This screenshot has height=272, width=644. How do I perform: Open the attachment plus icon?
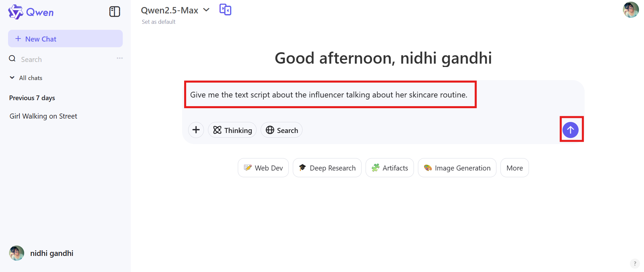pos(196,130)
